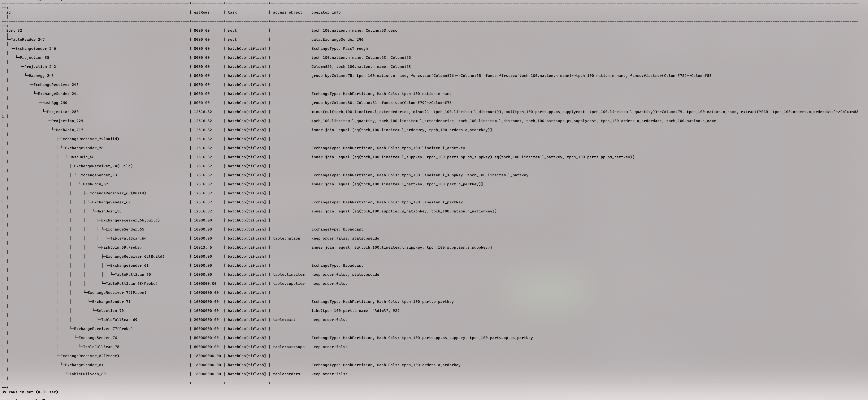Select table:partsupp access object cell

(x=289, y=347)
